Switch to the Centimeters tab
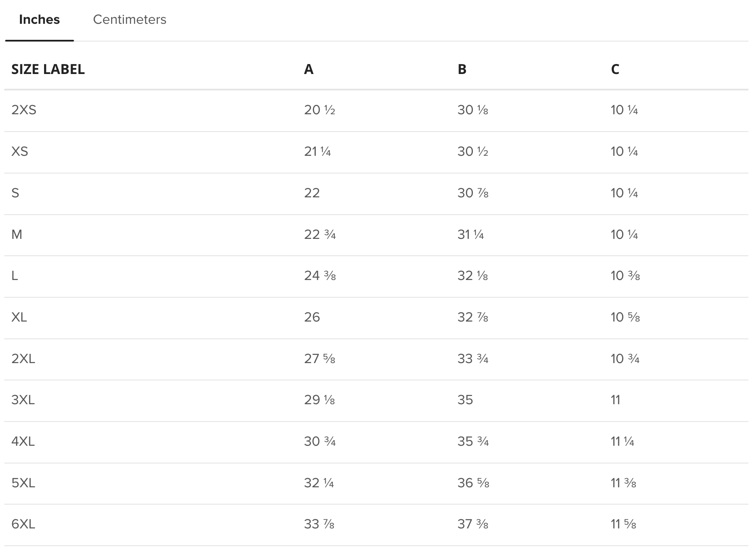Image resolution: width=751 pixels, height=560 pixels. (129, 19)
